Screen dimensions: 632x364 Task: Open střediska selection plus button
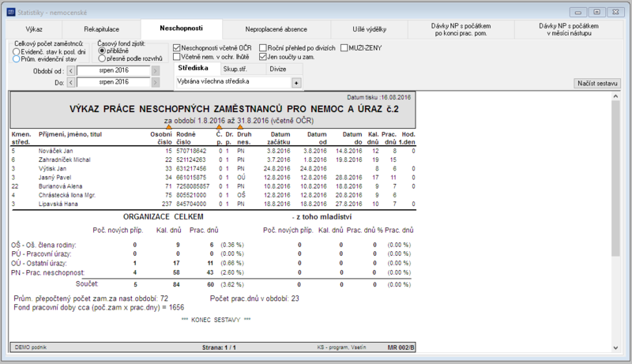coord(296,83)
